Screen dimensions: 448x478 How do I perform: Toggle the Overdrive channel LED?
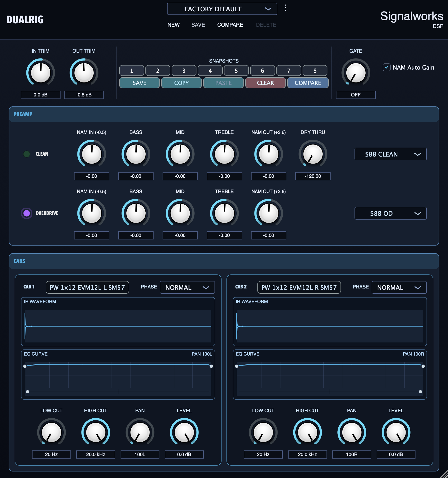[27, 213]
